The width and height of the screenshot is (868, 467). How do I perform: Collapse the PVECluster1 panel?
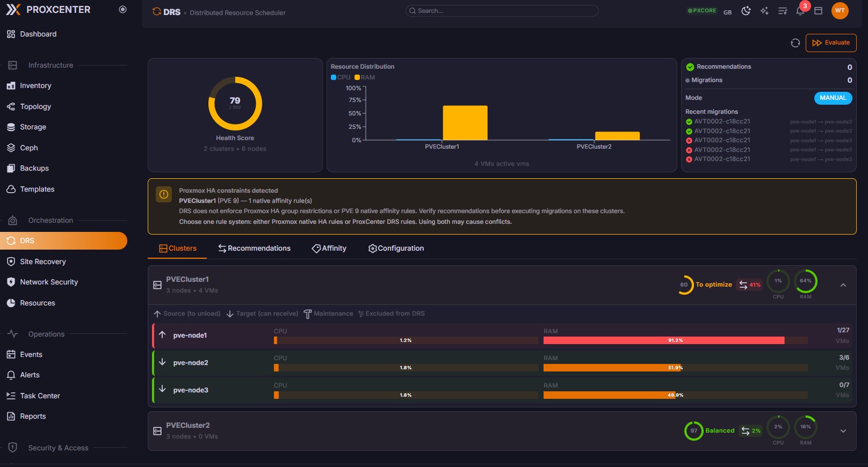tap(843, 285)
